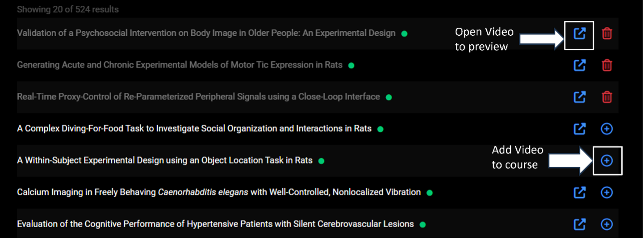
Task: Delete Validation of Psychosocial Intervention video
Action: coord(606,34)
